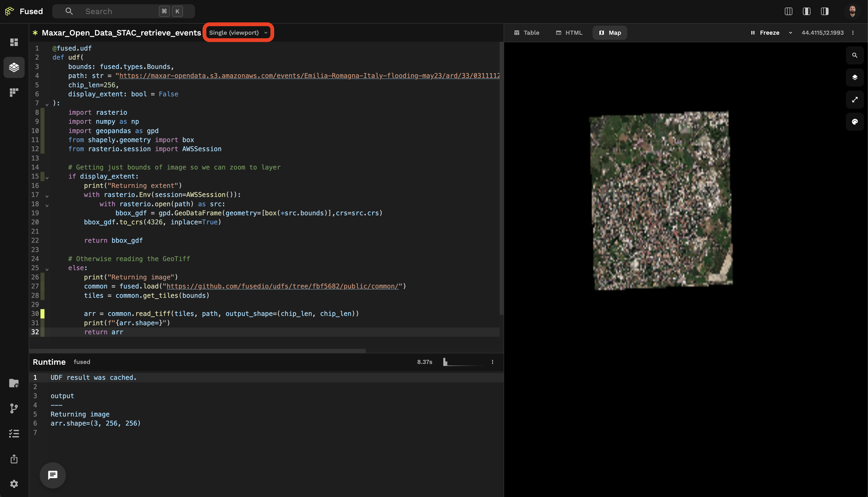Open the Single (viewport) dropdown
The image size is (868, 497).
point(238,33)
